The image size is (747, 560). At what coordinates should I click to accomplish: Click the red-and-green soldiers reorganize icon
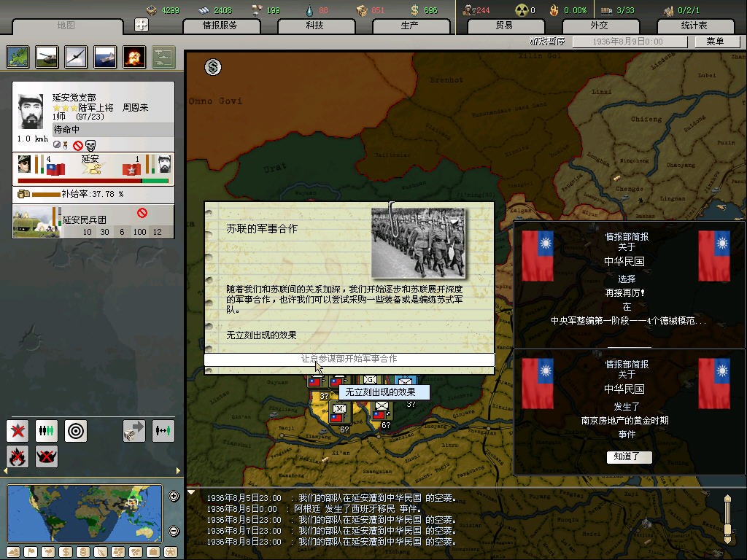(47, 431)
